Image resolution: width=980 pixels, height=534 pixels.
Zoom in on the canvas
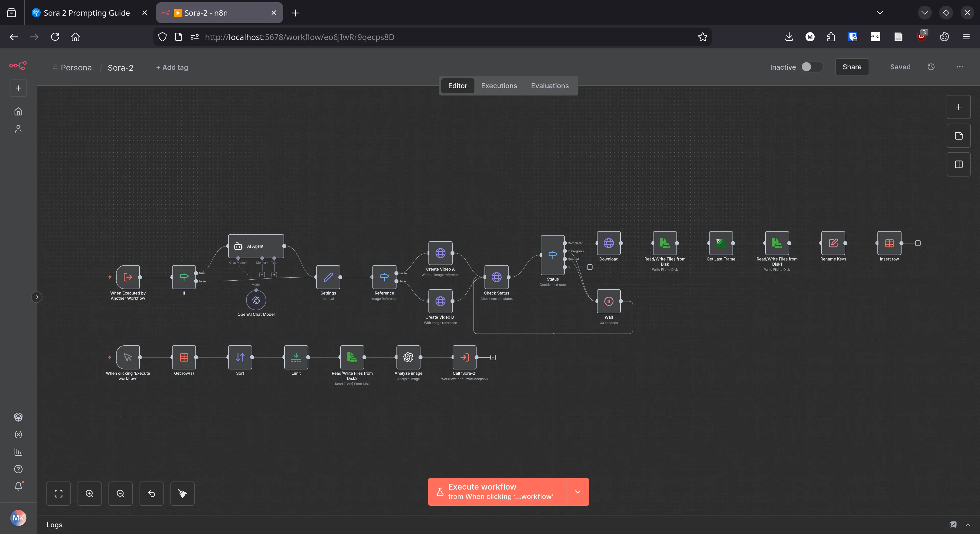point(89,493)
